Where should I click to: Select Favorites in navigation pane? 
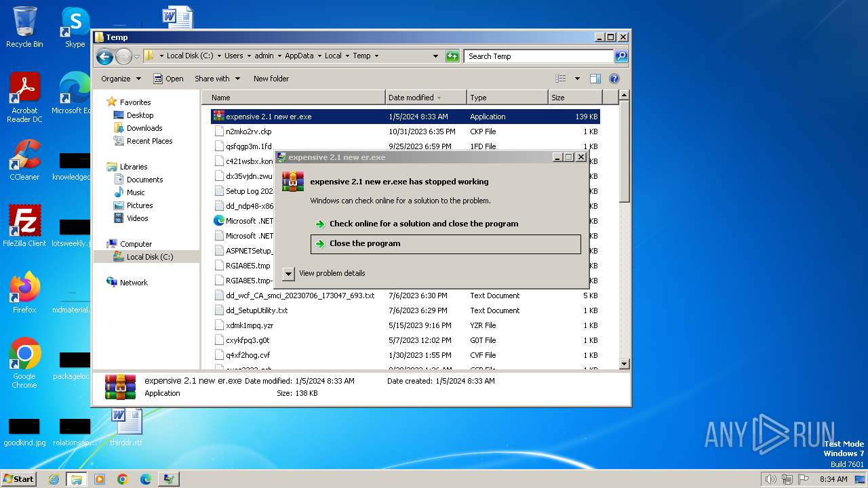click(135, 102)
